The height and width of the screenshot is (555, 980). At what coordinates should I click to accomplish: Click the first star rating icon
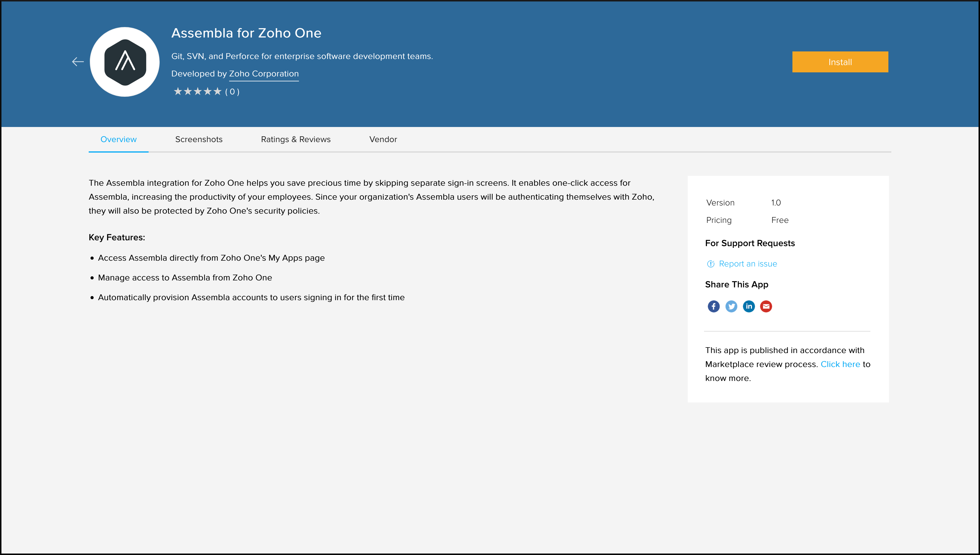[x=178, y=91]
